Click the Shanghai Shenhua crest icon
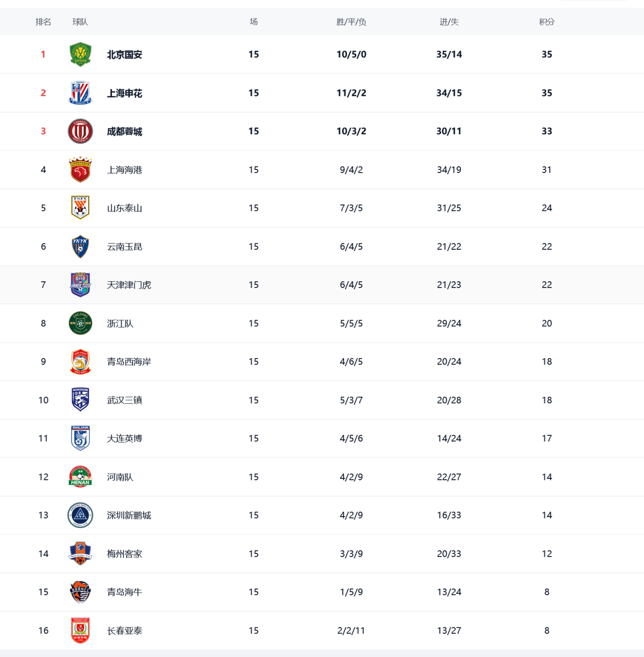The image size is (644, 657). pyautogui.click(x=80, y=93)
